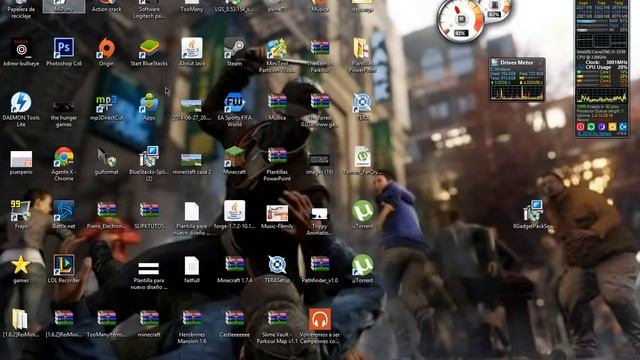Launch the Origin desktop shortcut
Viewport: 640px width, 360px height.
tap(106, 48)
